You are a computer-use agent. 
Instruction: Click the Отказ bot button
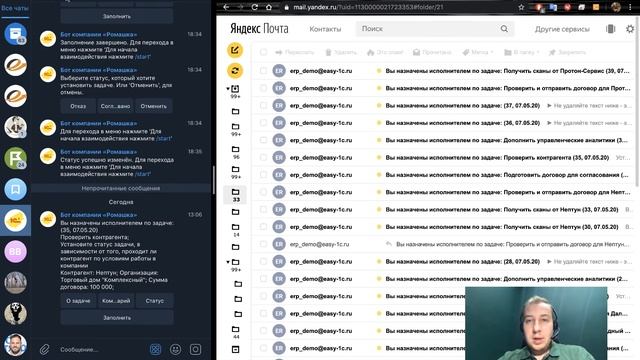coord(78,106)
